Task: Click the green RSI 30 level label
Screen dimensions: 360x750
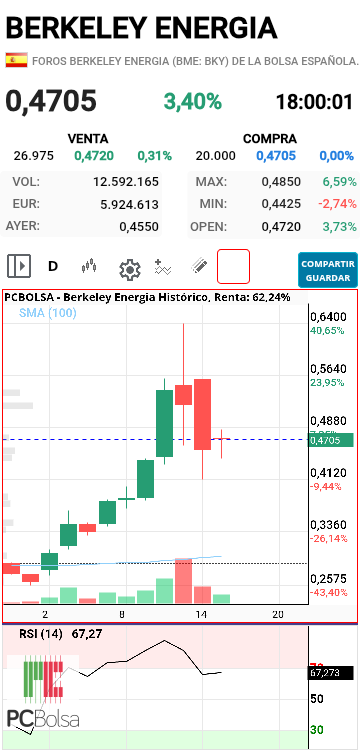Action: [x=317, y=730]
